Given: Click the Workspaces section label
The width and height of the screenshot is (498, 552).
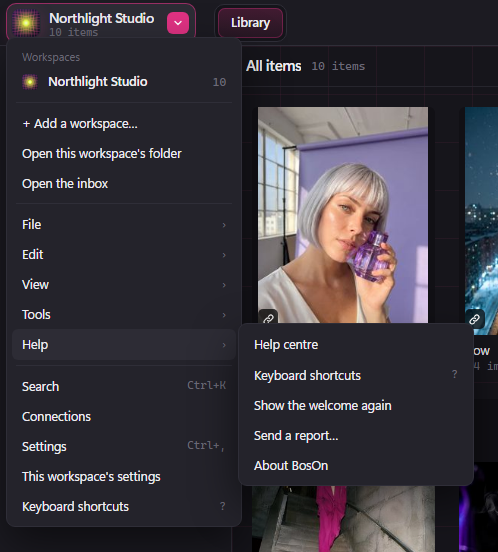Looking at the screenshot, I should coord(51,57).
